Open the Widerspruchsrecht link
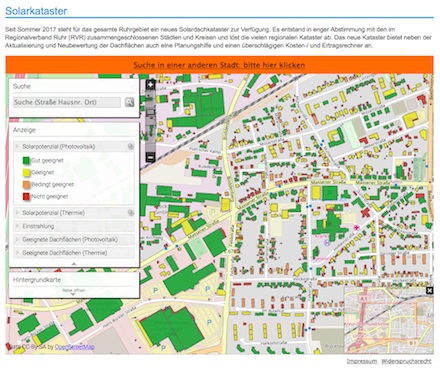Image resolution: width=440 pixels, height=371 pixels. (x=406, y=361)
